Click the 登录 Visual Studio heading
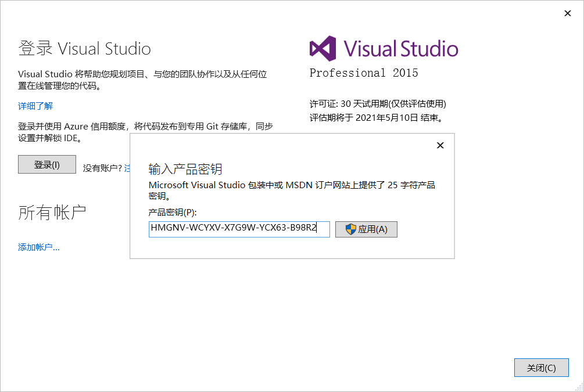The width and height of the screenshot is (584, 392). click(x=84, y=49)
